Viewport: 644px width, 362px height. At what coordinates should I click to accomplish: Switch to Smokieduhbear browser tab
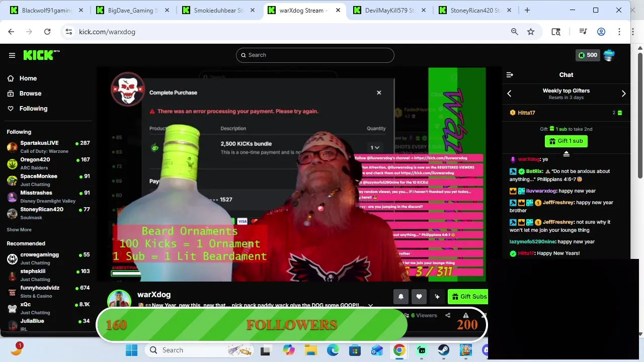[x=218, y=11]
